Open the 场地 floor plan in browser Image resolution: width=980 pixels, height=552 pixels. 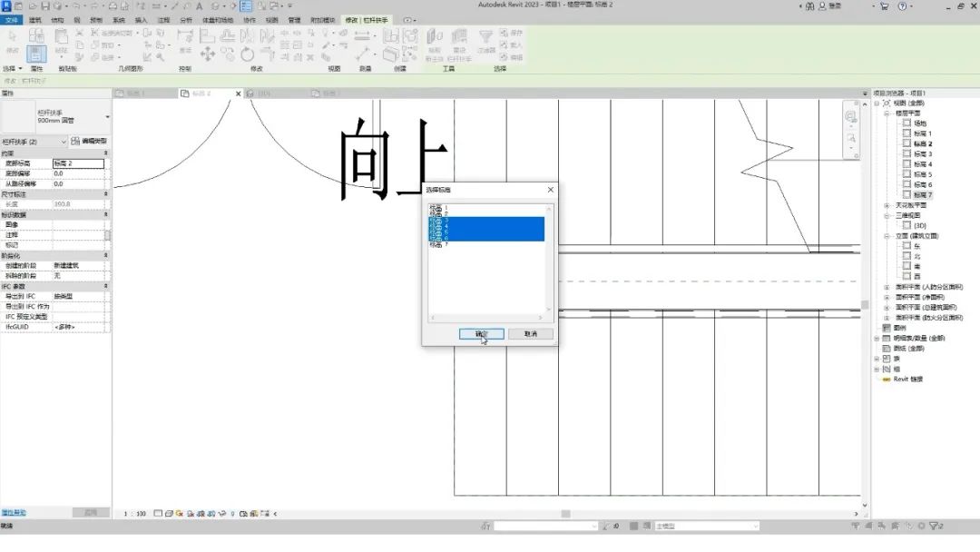coord(920,123)
